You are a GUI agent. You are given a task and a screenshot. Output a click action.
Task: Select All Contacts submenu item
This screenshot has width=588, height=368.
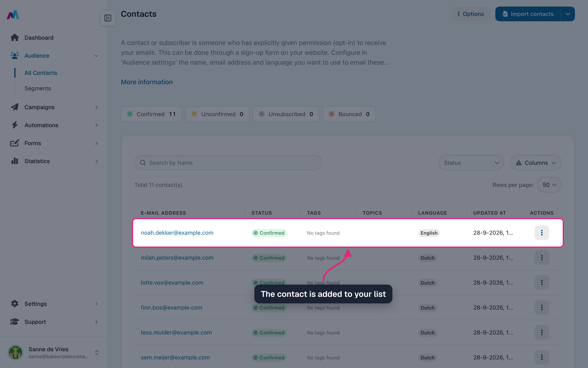[x=41, y=73]
